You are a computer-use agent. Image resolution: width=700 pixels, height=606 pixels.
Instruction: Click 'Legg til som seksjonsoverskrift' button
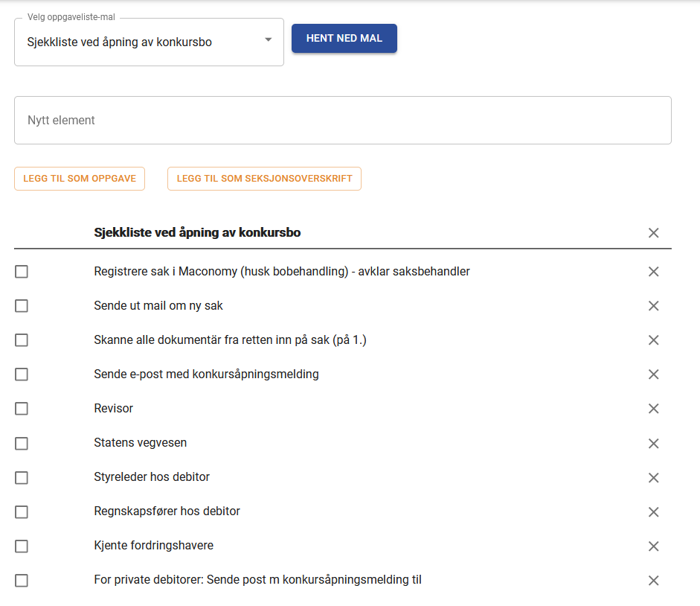point(264,179)
